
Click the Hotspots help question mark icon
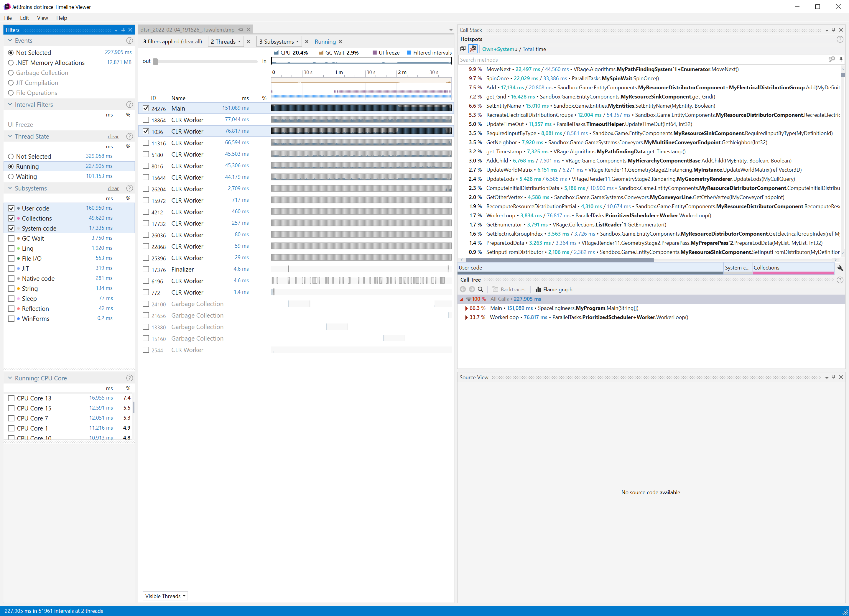click(x=840, y=39)
